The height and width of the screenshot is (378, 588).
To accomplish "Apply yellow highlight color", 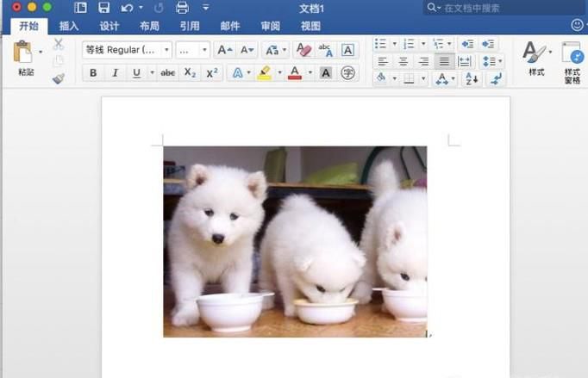I will (x=265, y=72).
